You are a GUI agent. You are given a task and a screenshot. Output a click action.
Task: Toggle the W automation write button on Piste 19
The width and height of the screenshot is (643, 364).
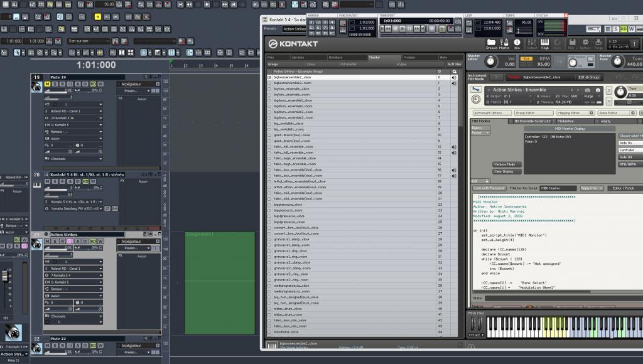(100, 84)
